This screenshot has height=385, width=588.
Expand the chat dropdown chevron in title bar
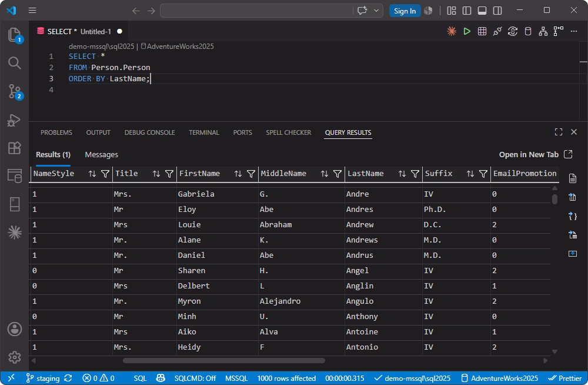click(376, 11)
